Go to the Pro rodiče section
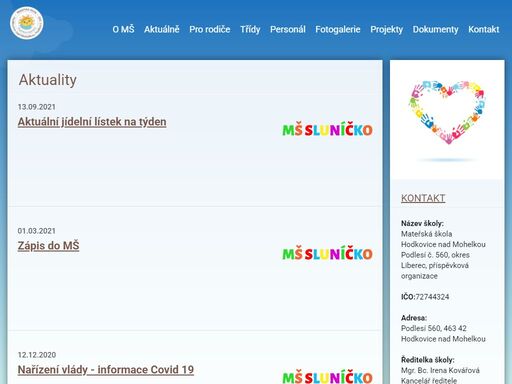The width and height of the screenshot is (512, 384). tap(210, 29)
